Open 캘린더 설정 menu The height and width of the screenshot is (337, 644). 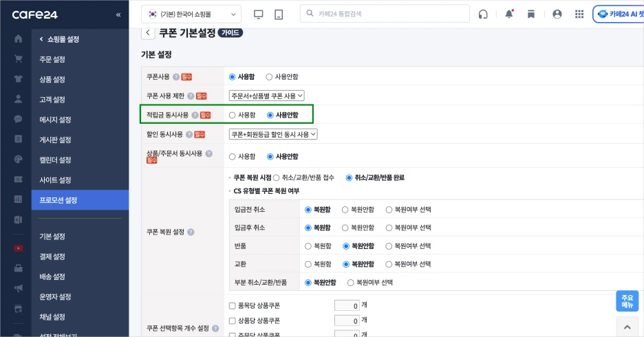point(55,160)
